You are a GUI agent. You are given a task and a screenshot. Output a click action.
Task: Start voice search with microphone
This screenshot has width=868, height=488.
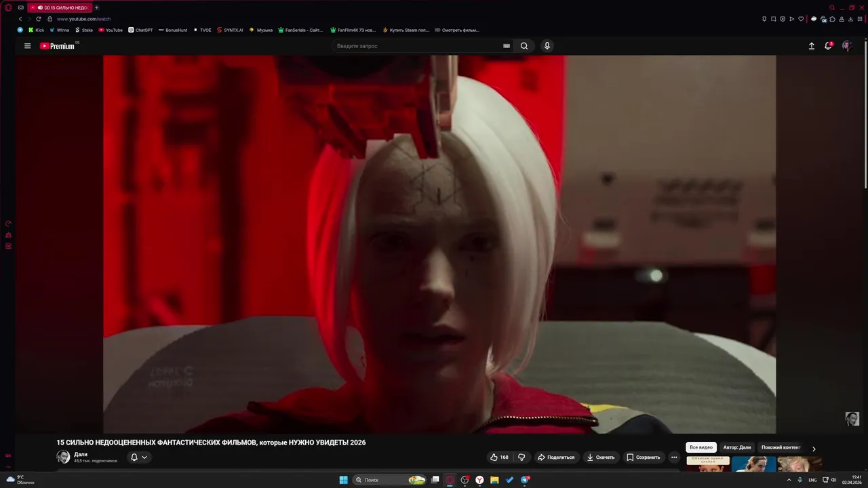[547, 46]
